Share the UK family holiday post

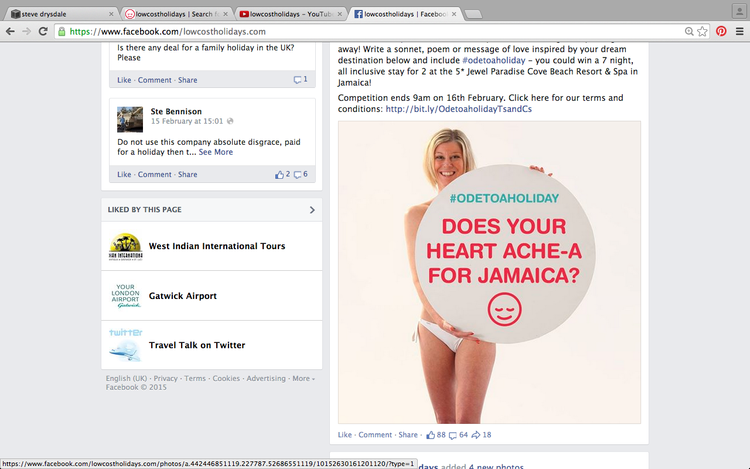[188, 80]
